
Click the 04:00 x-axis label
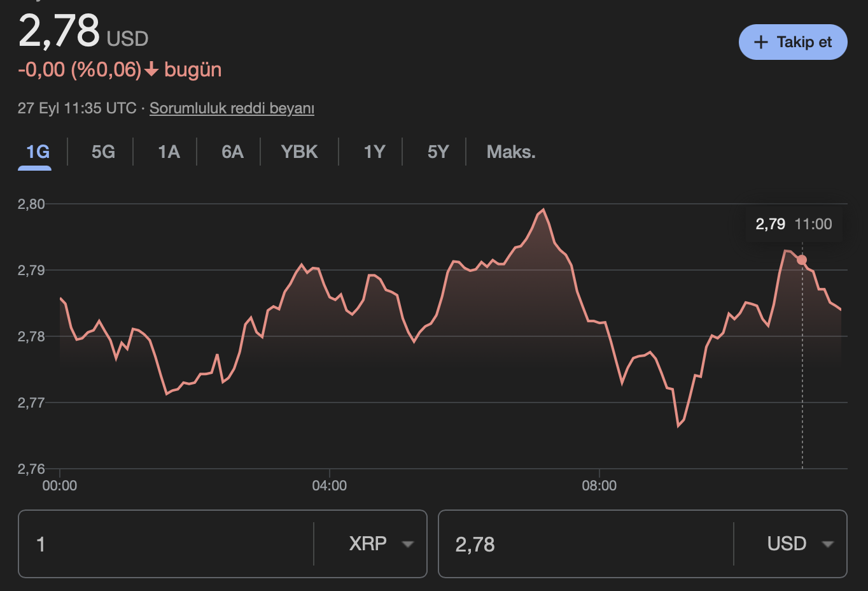[330, 486]
